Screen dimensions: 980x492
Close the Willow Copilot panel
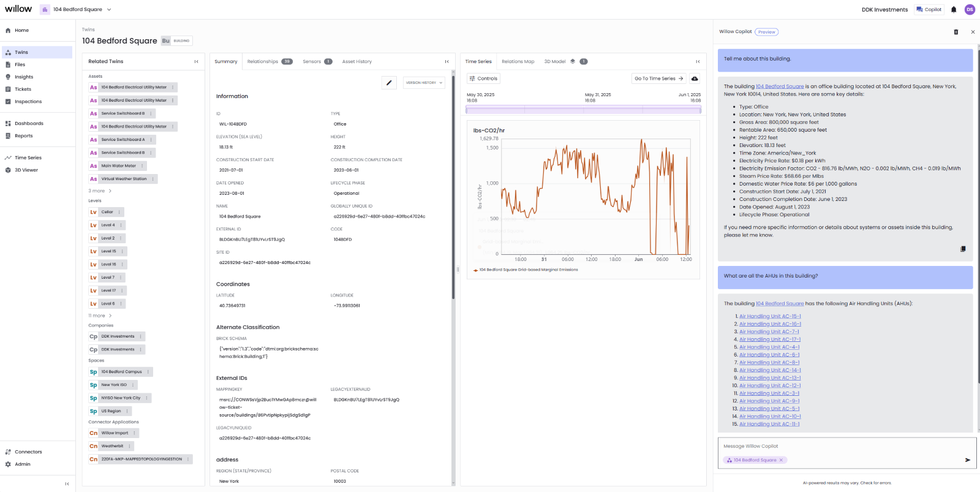(x=973, y=32)
